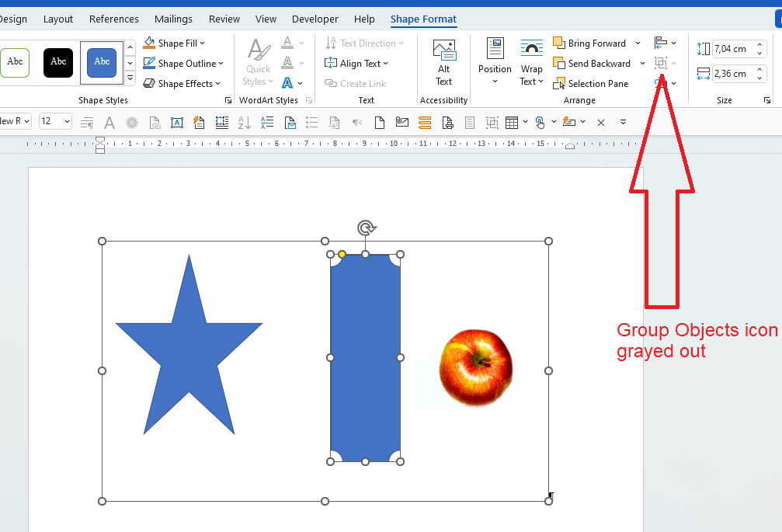The image size is (782, 532).
Task: Open the Text Effects blue A dropdown
Action: [x=292, y=83]
